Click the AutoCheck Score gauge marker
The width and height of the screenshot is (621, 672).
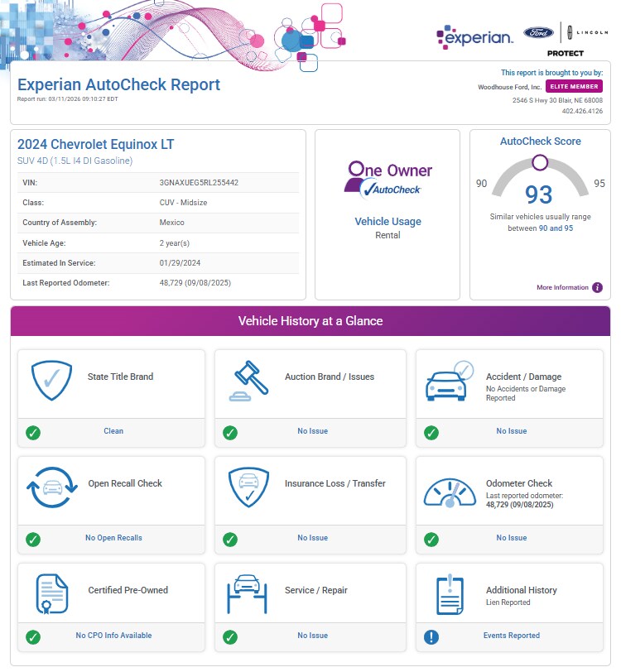click(540, 162)
